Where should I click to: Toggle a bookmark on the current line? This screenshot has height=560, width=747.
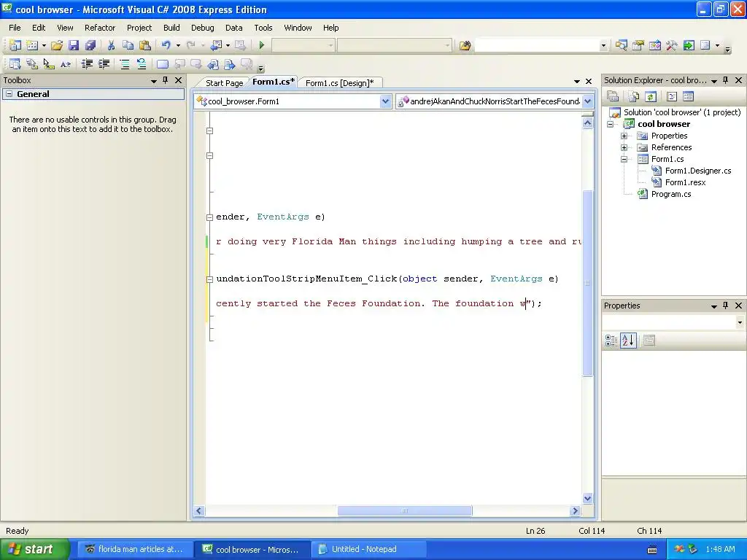[163, 64]
